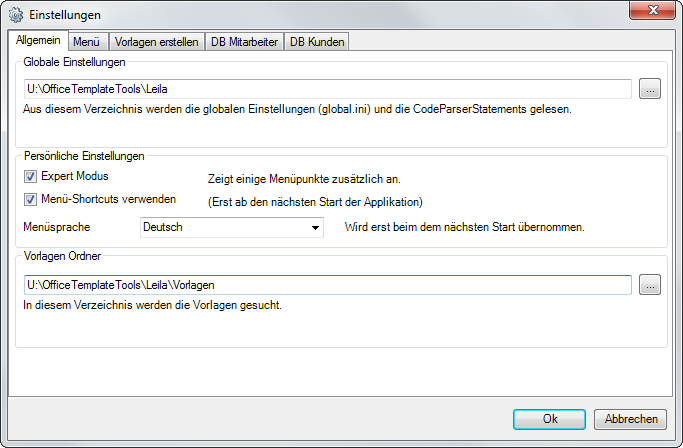Click the Globale Einstellungen path field

click(x=327, y=90)
